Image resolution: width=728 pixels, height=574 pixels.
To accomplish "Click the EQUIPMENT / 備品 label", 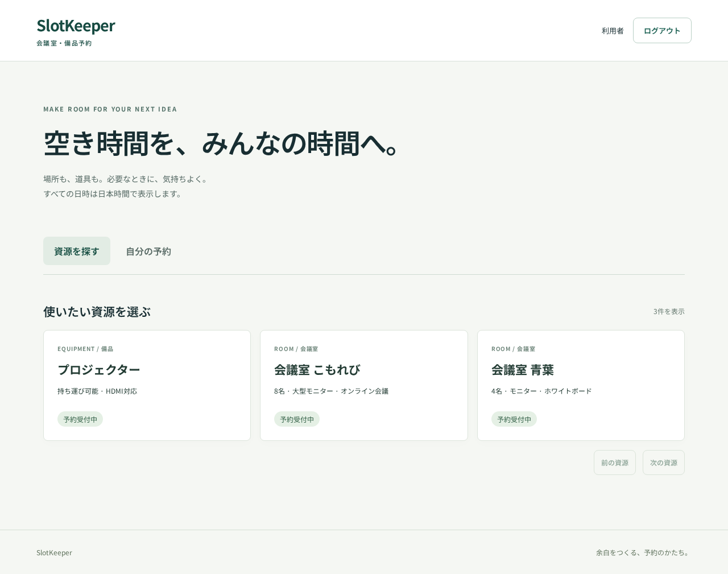I will (x=85, y=349).
